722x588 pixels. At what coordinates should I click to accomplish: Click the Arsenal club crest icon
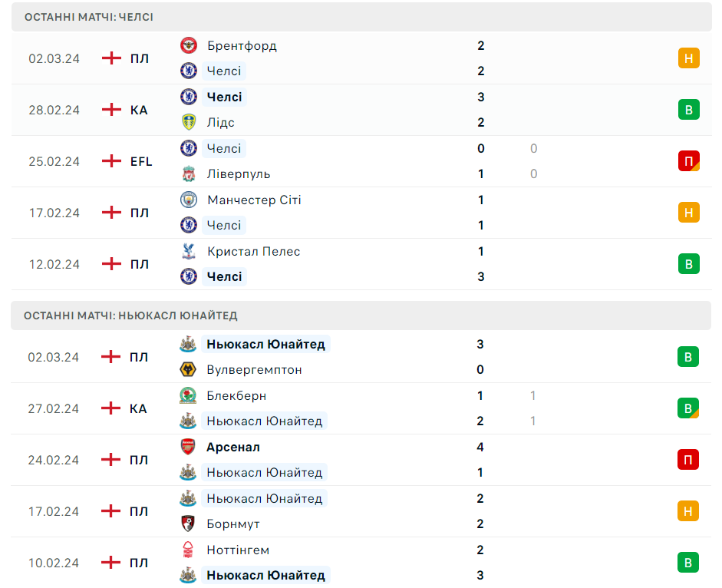187,447
